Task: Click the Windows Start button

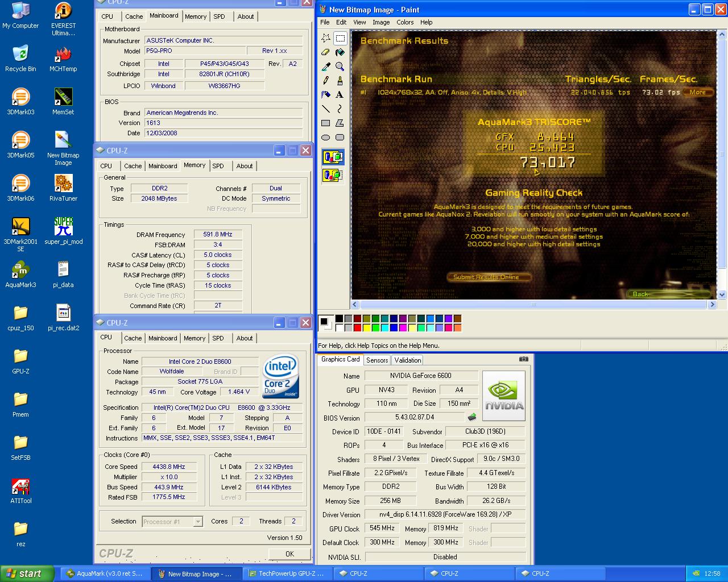Action: click(27, 573)
